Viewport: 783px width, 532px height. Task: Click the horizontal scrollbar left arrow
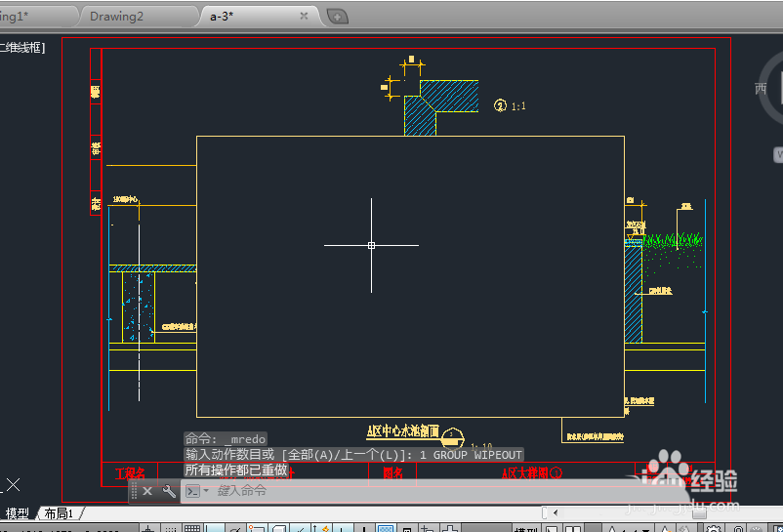pos(556,512)
